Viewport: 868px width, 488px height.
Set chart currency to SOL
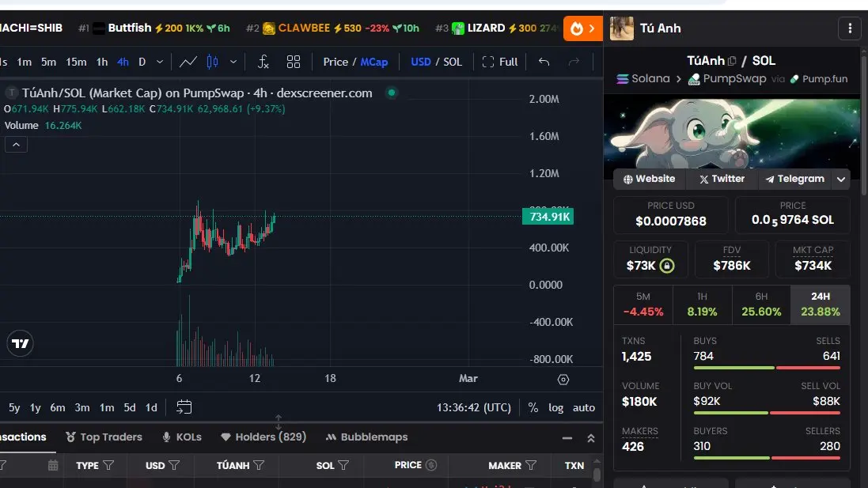pyautogui.click(x=453, y=62)
